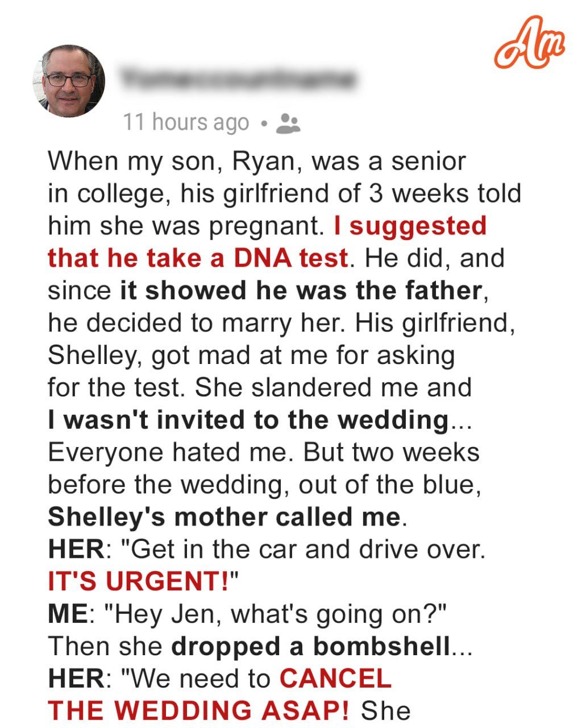Click the red word 'CANCEL'
This screenshot has height=728, width=582.
click(x=335, y=679)
